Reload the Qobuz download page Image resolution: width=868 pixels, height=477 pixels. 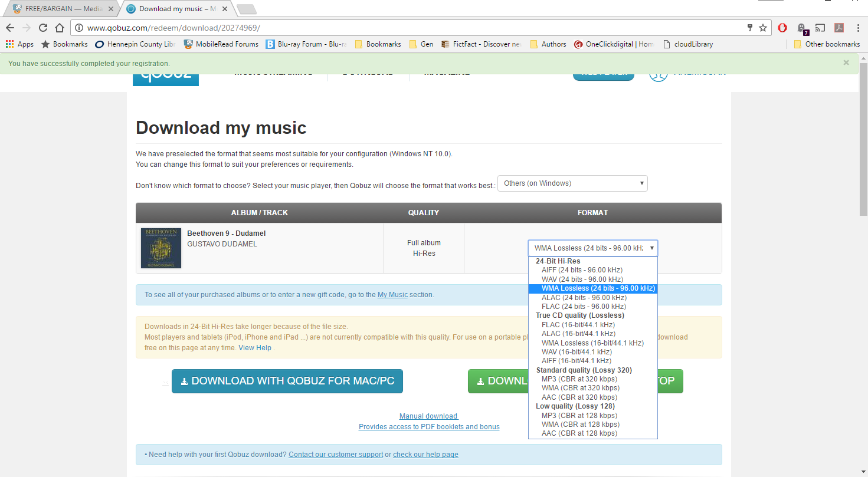tap(42, 28)
